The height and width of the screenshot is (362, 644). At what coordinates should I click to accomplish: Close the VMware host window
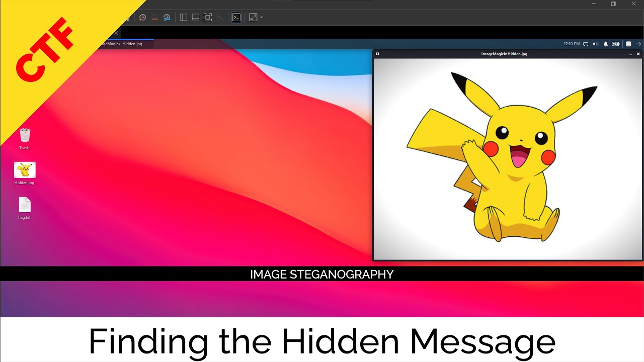coord(634,4)
